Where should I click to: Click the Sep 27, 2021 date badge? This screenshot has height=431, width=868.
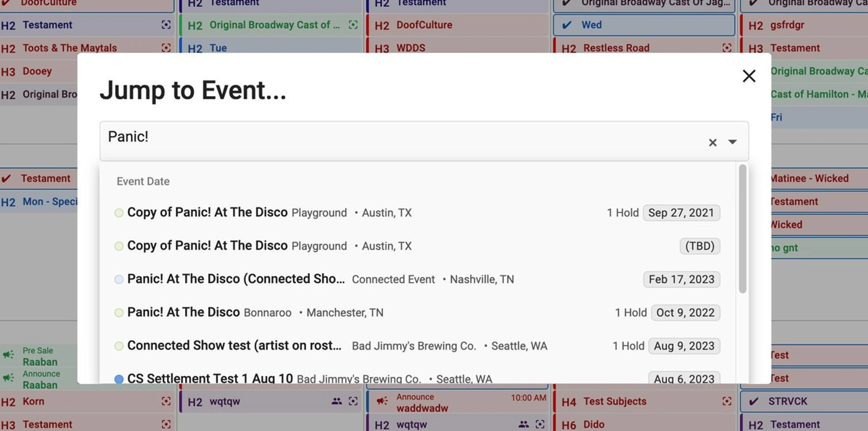681,213
